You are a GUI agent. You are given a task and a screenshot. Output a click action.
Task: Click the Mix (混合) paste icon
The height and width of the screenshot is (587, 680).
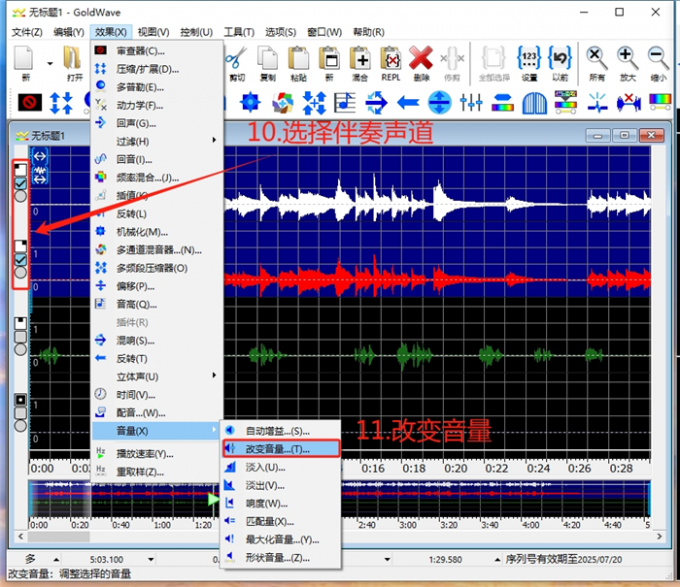(x=360, y=59)
